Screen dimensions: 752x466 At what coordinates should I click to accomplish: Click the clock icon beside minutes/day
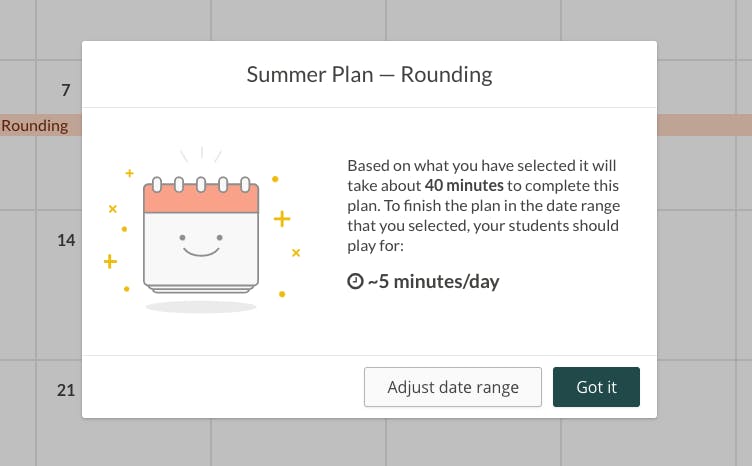[x=354, y=282]
